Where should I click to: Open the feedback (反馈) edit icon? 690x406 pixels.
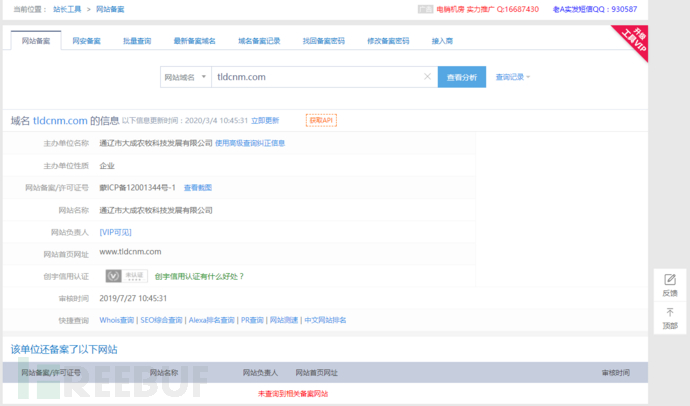click(670, 279)
